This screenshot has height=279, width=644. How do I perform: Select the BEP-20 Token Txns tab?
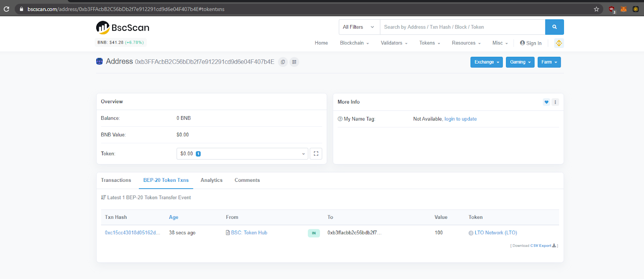point(166,180)
